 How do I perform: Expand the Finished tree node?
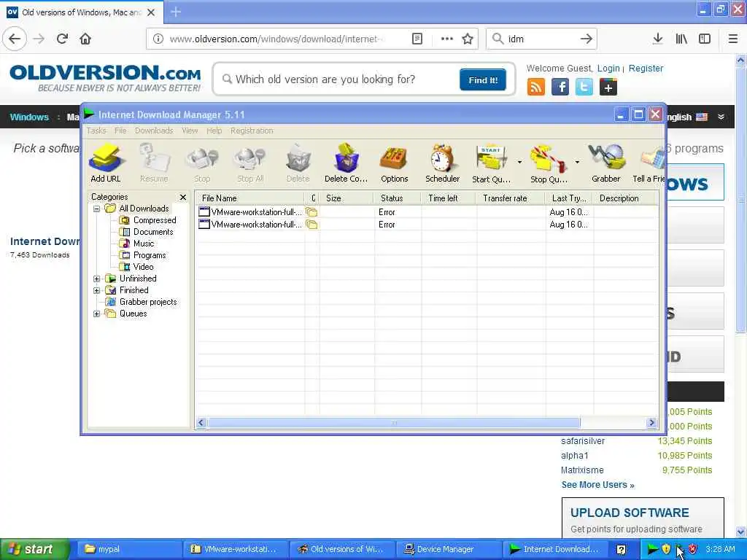coord(97,290)
